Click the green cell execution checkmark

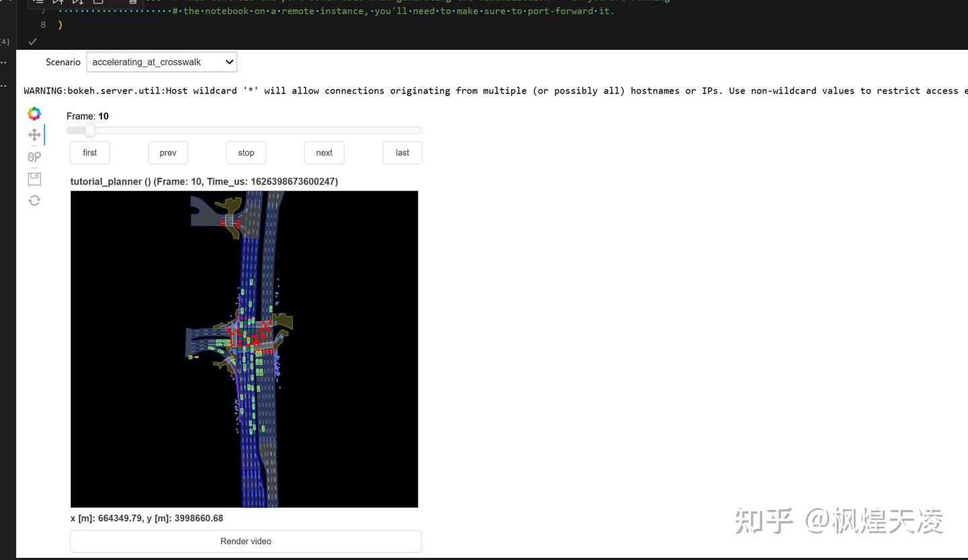coord(32,42)
